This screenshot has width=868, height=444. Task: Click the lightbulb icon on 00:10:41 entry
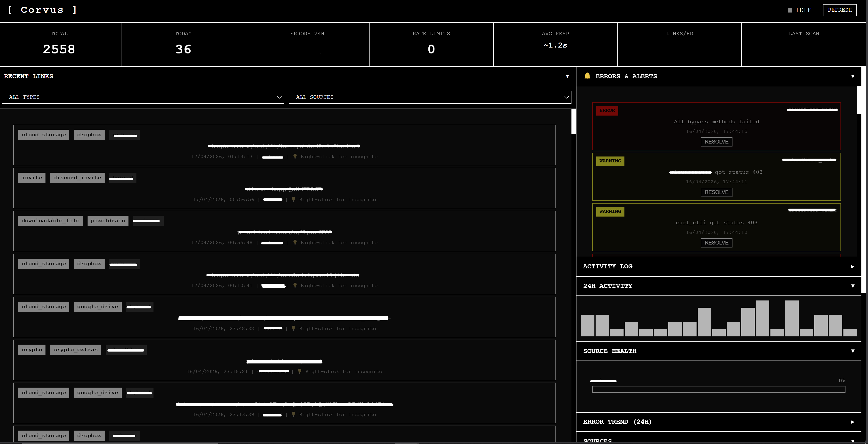pos(295,285)
